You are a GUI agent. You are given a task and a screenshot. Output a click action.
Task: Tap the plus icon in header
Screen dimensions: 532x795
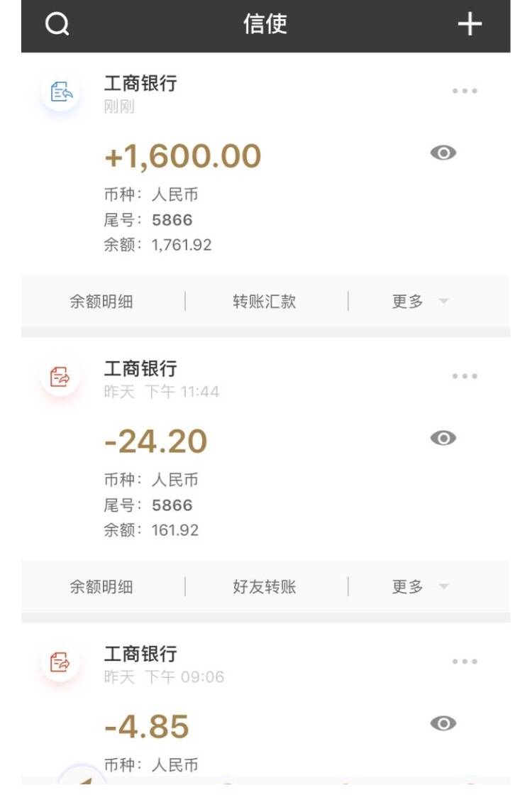point(470,24)
